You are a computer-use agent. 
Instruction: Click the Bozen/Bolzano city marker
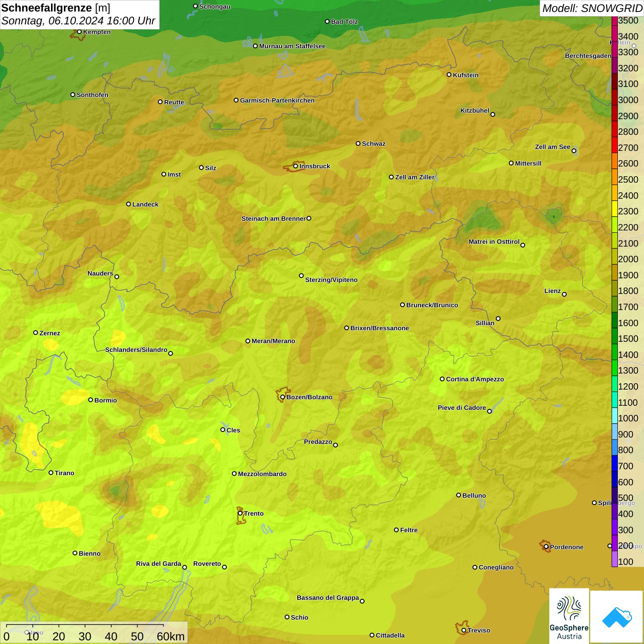[x=283, y=397]
